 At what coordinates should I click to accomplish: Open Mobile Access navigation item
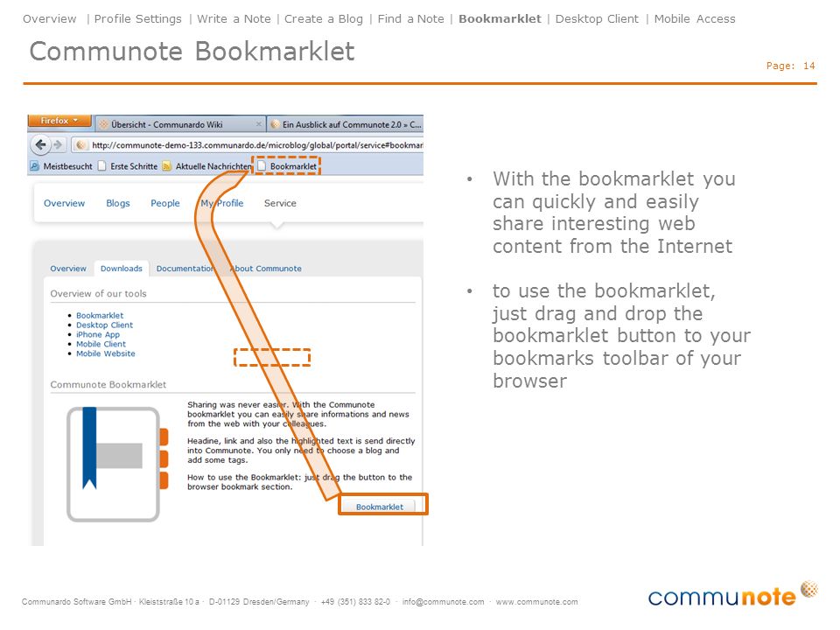click(695, 18)
